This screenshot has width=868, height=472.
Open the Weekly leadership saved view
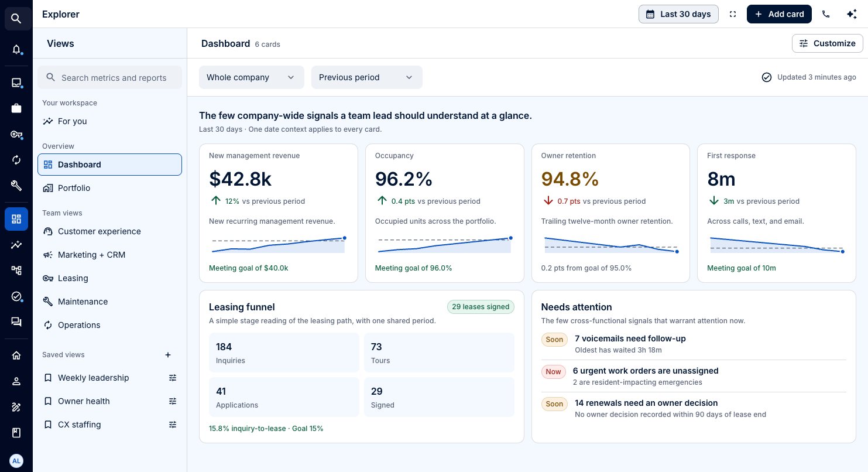coord(94,378)
